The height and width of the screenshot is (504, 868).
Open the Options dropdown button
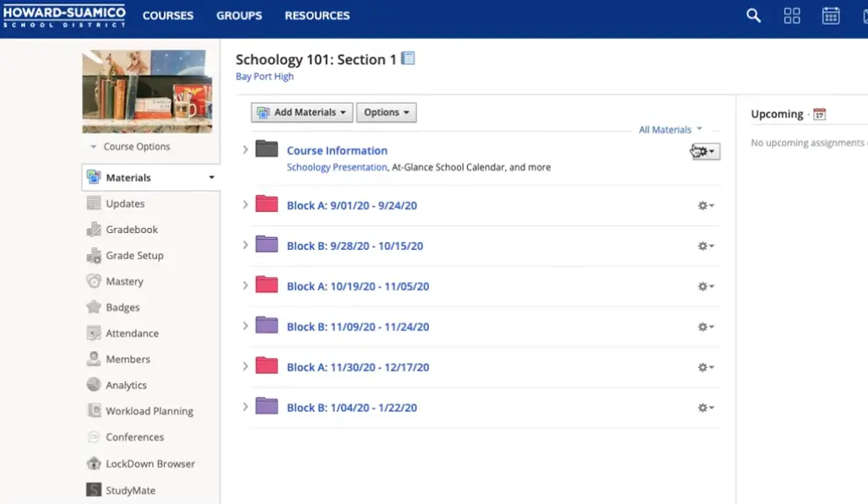click(386, 112)
